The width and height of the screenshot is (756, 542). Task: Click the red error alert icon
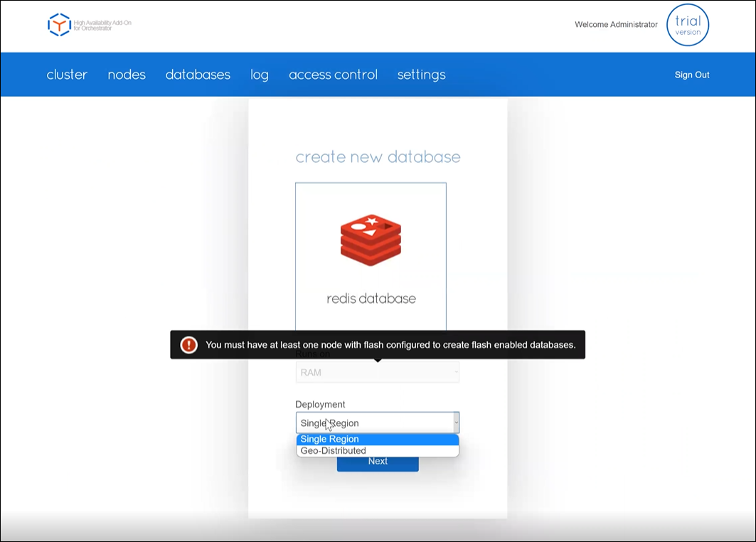click(188, 345)
